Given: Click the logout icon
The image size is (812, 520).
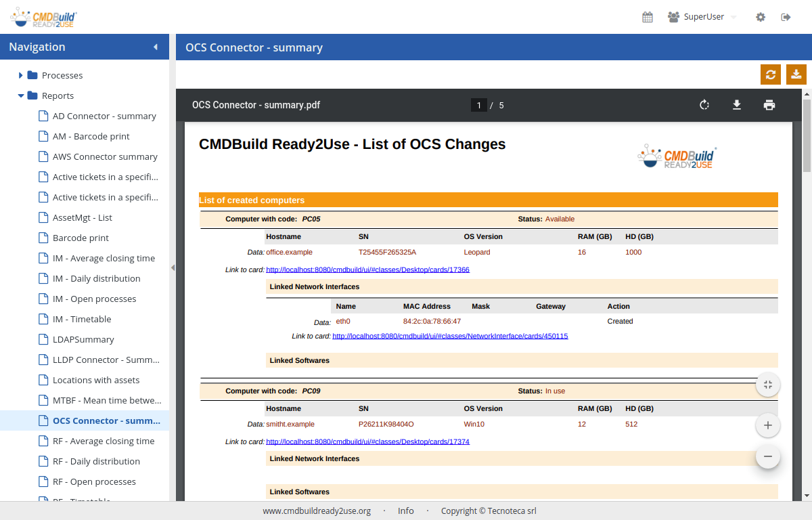Looking at the screenshot, I should (786, 17).
